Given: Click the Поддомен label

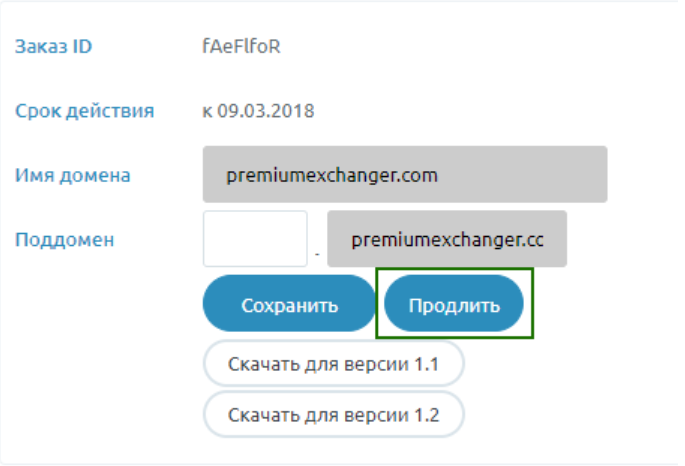Looking at the screenshot, I should (65, 239).
